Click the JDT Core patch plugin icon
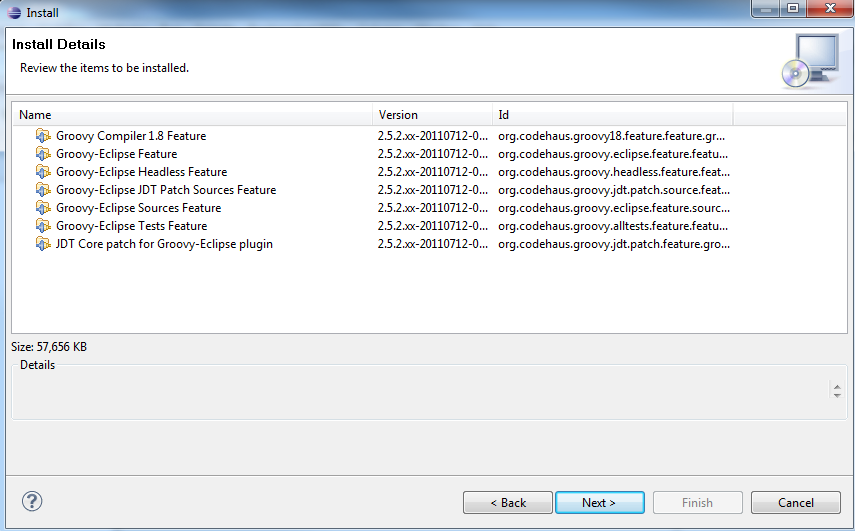Screen dimensions: 855x531 [43, 244]
